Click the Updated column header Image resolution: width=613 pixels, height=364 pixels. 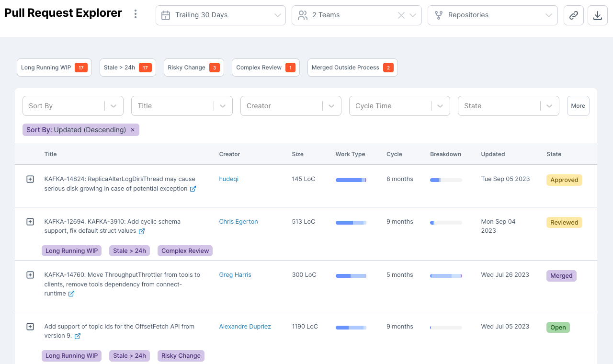493,154
